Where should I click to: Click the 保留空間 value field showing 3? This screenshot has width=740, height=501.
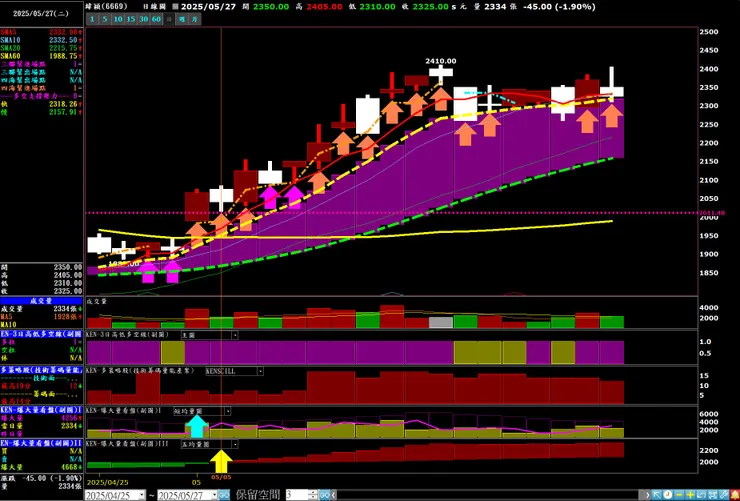pyautogui.click(x=296, y=495)
